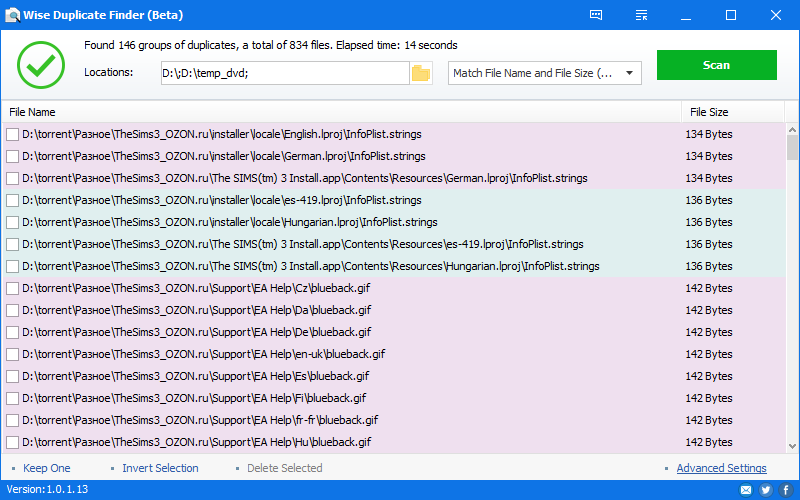Check the installer Hungarian.lproj InfoPlist.strings file

point(12,222)
